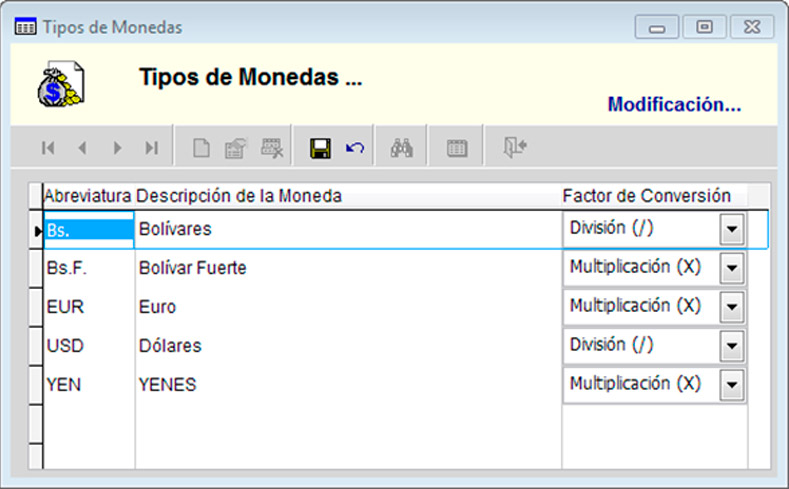The width and height of the screenshot is (789, 489).
Task: Click the Exit door icon
Action: click(514, 148)
